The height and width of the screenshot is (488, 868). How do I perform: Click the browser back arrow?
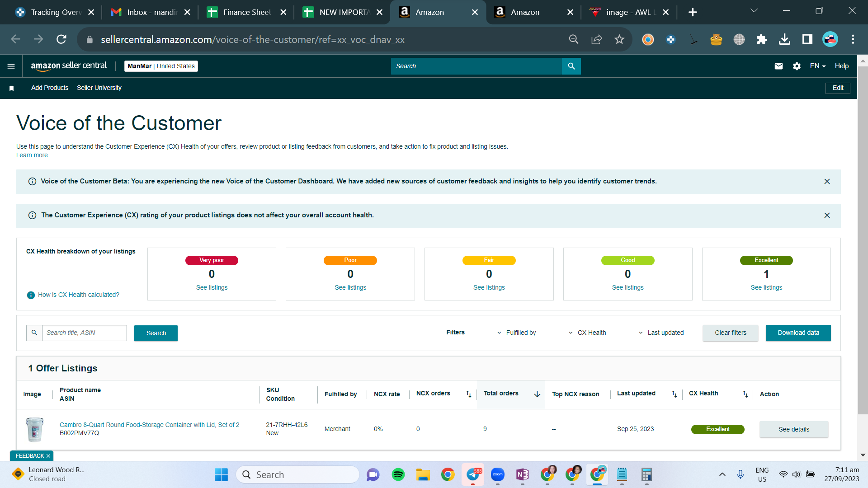[16, 39]
